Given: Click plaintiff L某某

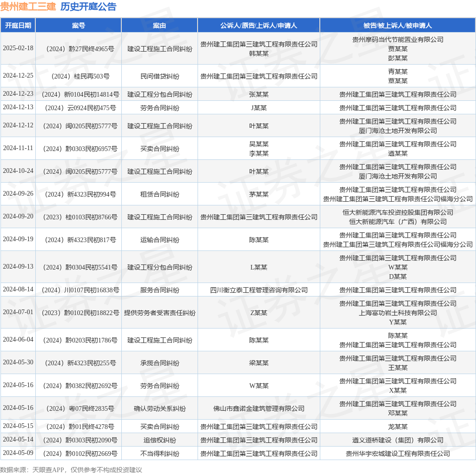Looking at the screenshot, I should coord(258,267).
